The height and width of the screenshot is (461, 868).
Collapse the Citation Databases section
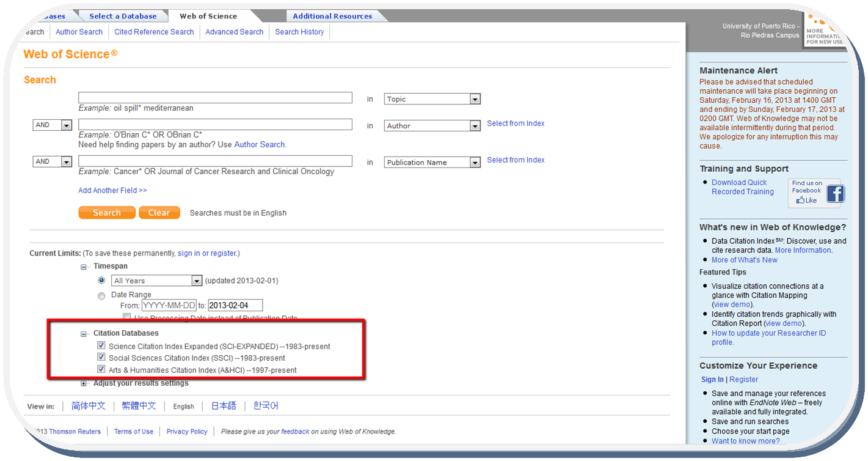[x=84, y=334]
